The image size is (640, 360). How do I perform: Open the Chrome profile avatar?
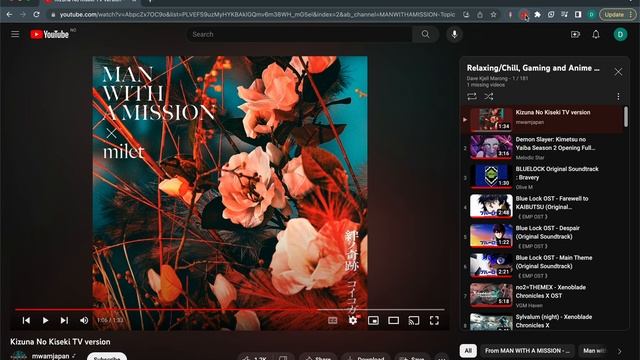(x=591, y=15)
